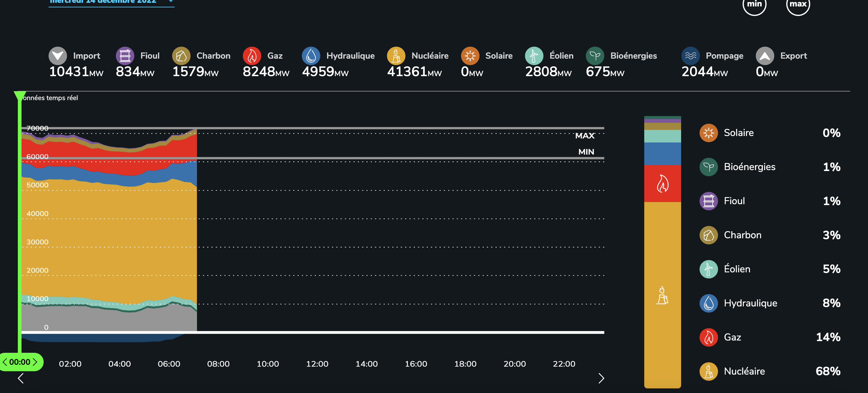Click the 08:00 time label

pyautogui.click(x=218, y=364)
